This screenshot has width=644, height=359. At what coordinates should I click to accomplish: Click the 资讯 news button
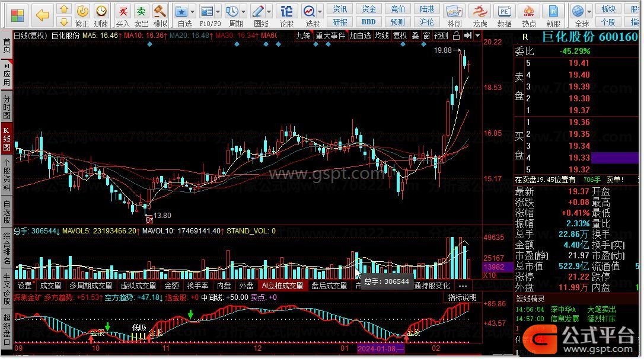pos(340,9)
